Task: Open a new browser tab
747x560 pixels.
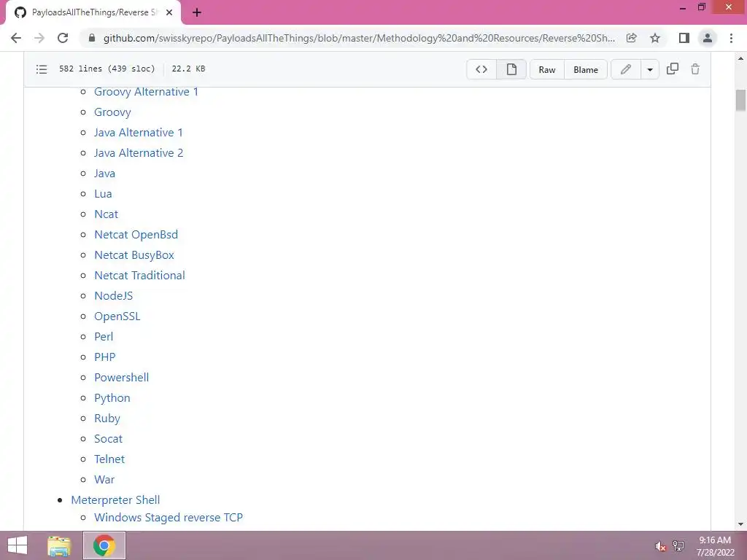Action: pyautogui.click(x=197, y=13)
